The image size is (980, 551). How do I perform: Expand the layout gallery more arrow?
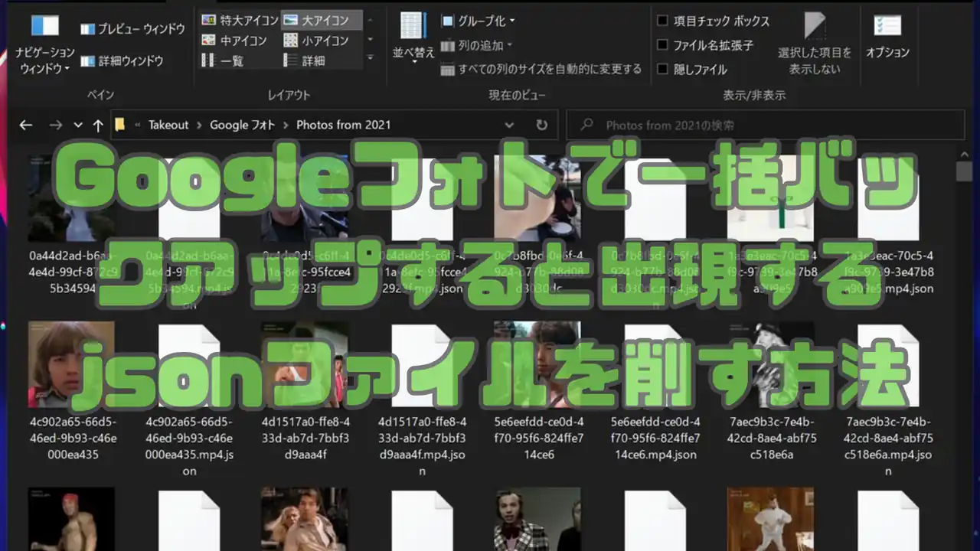pyautogui.click(x=371, y=58)
